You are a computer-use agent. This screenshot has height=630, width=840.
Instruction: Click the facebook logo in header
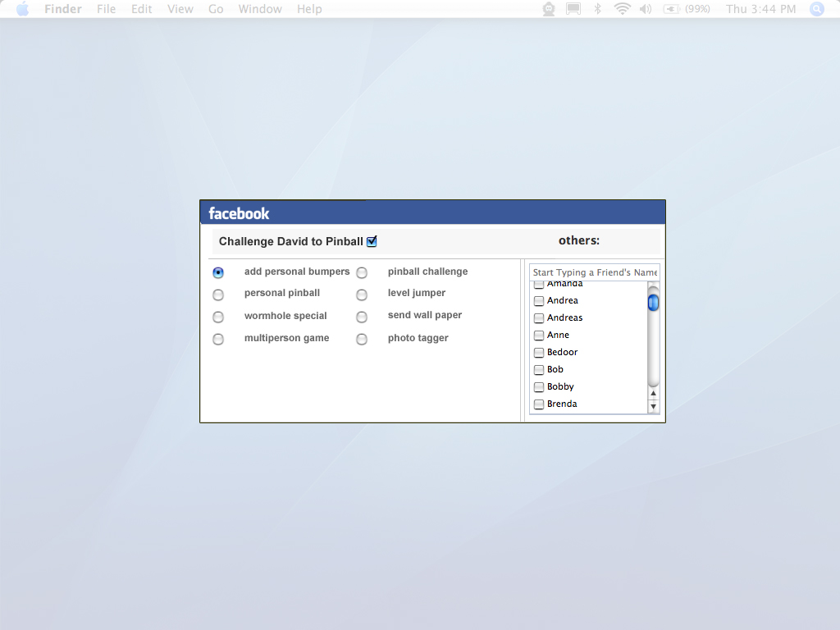tap(239, 213)
